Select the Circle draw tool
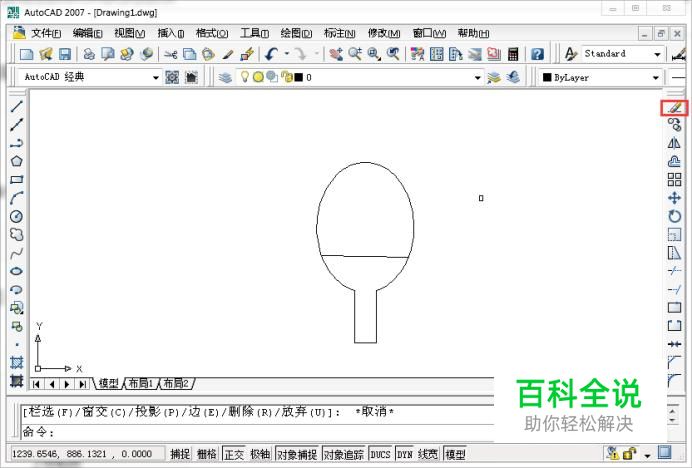Viewport: 692px width, 468px height. click(x=16, y=216)
